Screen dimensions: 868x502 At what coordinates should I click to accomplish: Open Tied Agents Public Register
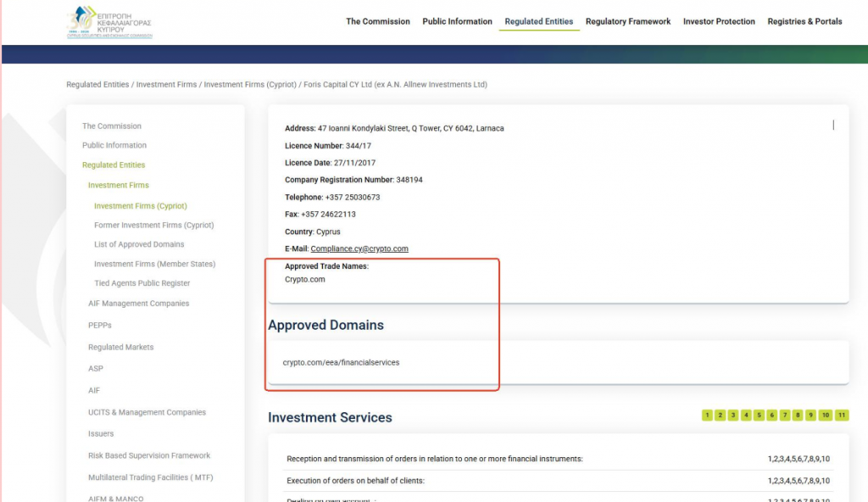coord(142,283)
